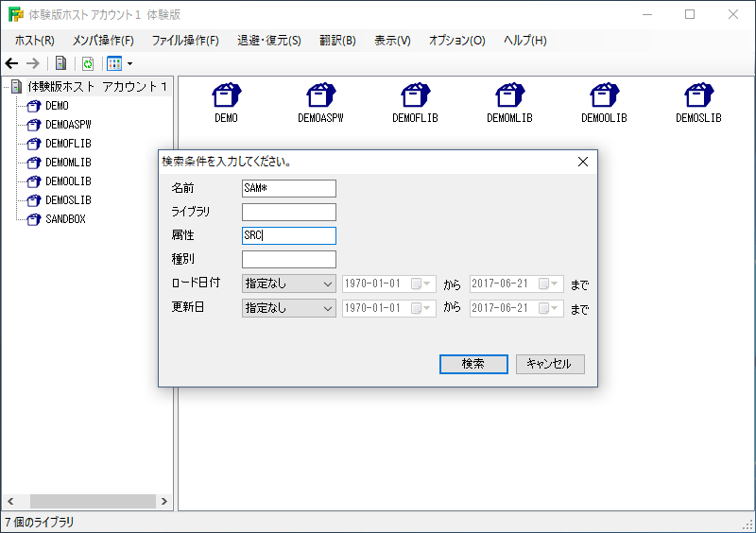Open the 更新日 指定なし dropdown
Image resolution: width=756 pixels, height=533 pixels.
pyautogui.click(x=289, y=308)
